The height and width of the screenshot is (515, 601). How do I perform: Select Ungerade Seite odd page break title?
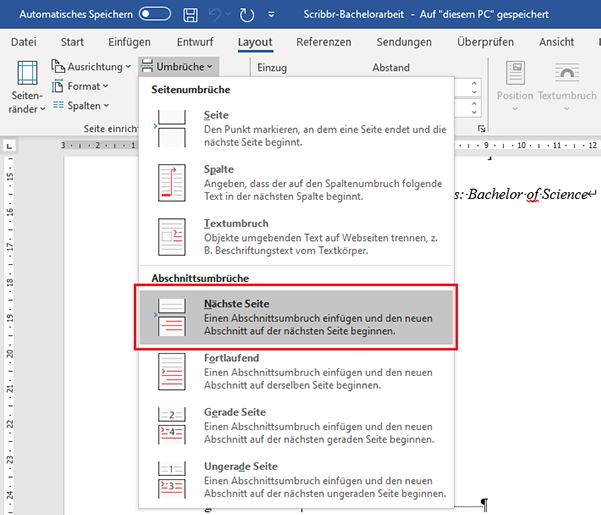coord(241,466)
